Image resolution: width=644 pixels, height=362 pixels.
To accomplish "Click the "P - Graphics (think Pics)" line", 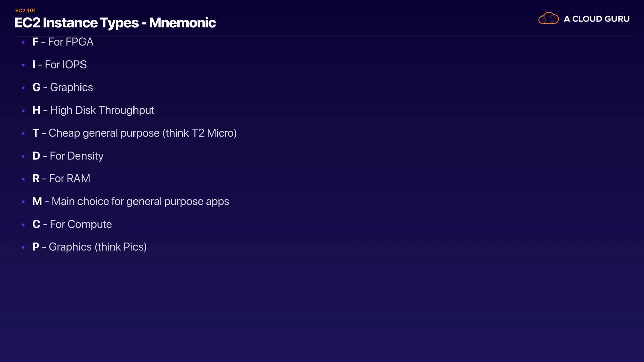I will (x=90, y=247).
